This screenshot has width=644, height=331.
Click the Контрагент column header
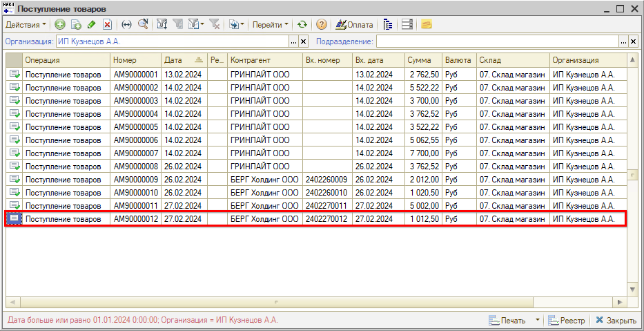(265, 60)
